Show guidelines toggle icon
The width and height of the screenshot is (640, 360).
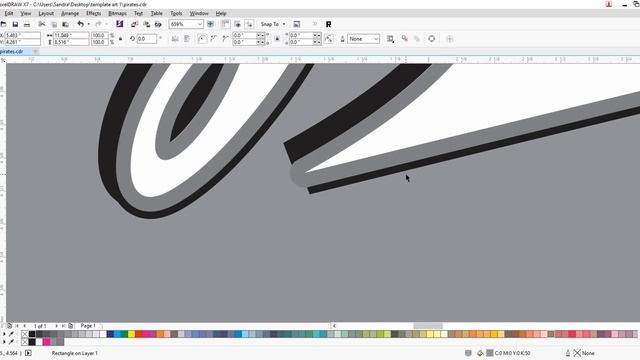(x=249, y=24)
